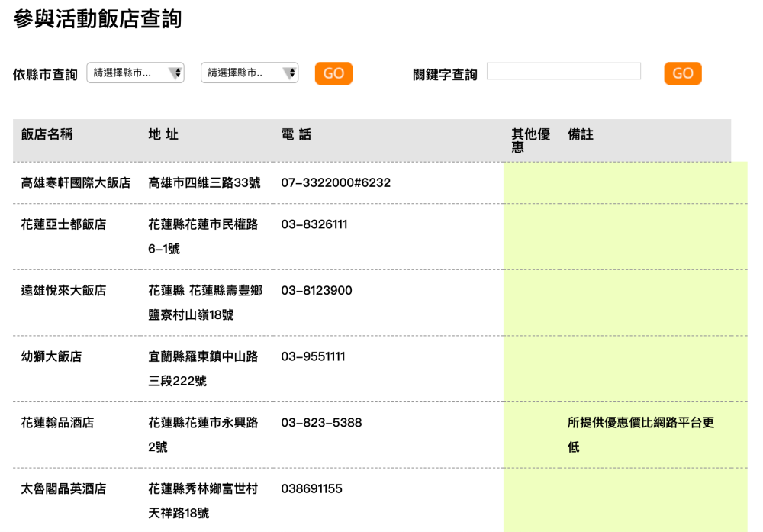Open the first county dropdown beside 依縣市查詢
The width and height of the screenshot is (763, 532).
(x=135, y=73)
